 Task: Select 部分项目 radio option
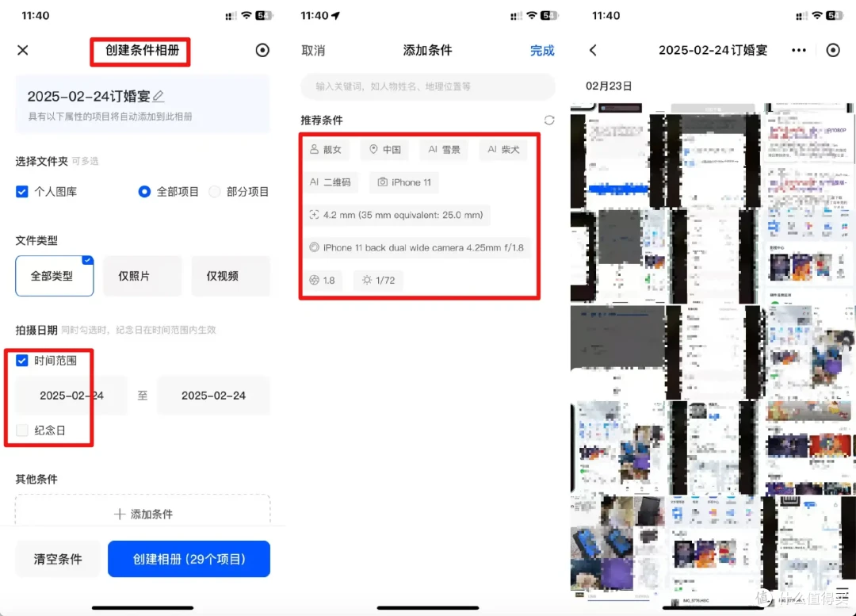point(215,192)
